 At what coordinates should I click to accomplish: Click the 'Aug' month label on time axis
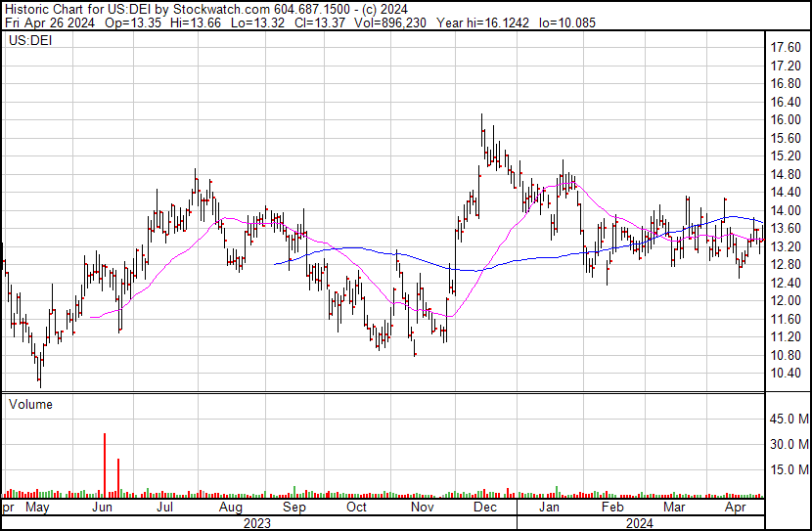click(231, 508)
